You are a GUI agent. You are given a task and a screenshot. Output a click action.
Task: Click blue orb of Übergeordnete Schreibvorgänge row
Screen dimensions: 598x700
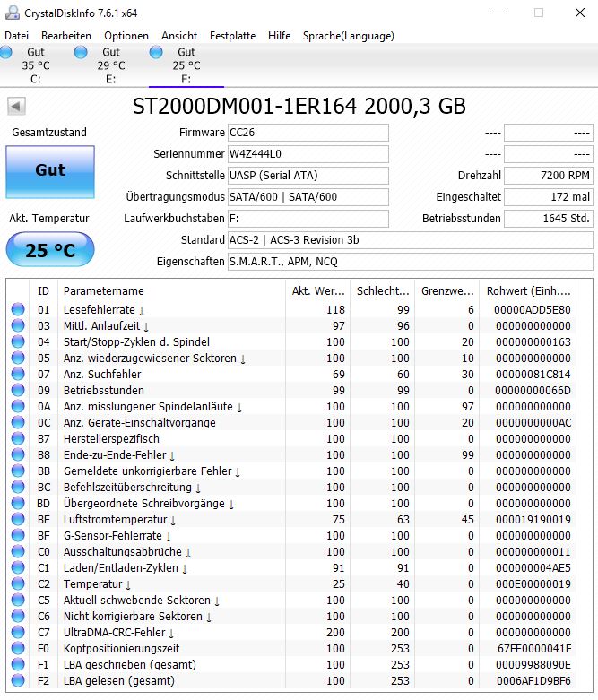pos(18,503)
